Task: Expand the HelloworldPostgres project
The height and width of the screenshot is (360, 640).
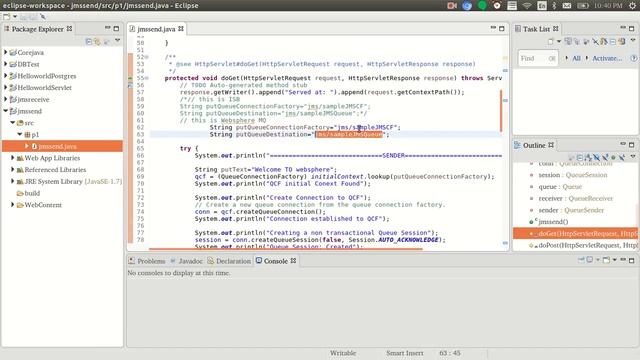Action: click(x=5, y=76)
